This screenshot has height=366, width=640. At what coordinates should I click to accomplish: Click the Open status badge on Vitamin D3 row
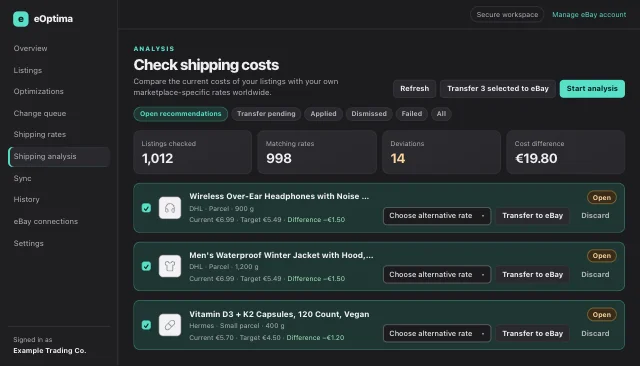[602, 315]
